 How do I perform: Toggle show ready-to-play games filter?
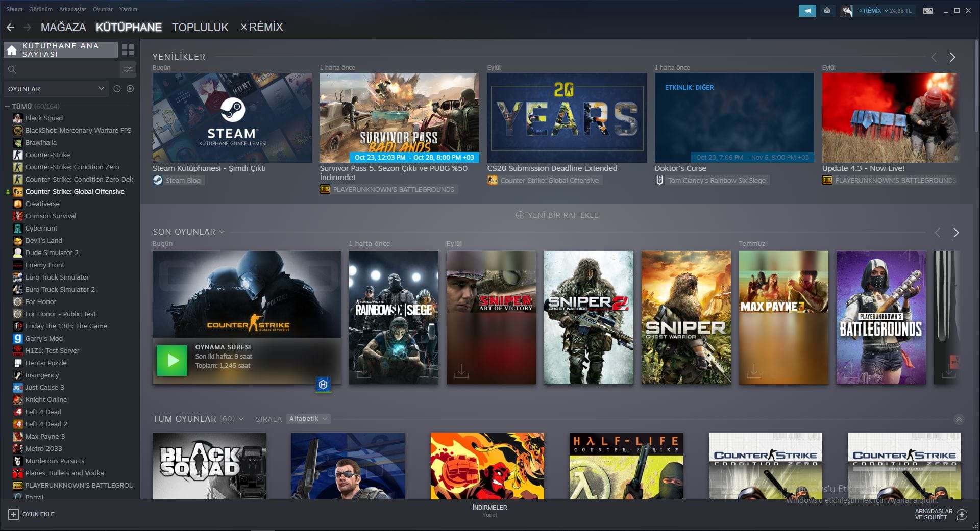[130, 89]
